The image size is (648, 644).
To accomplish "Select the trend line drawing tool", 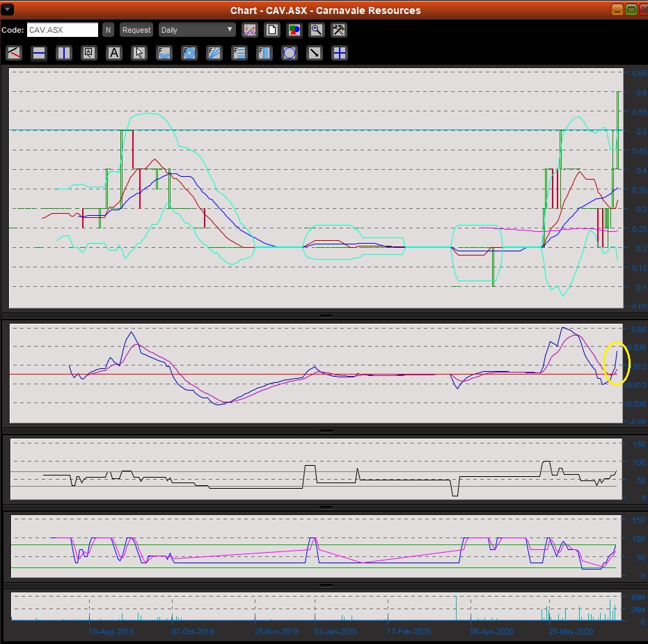I will click(14, 53).
